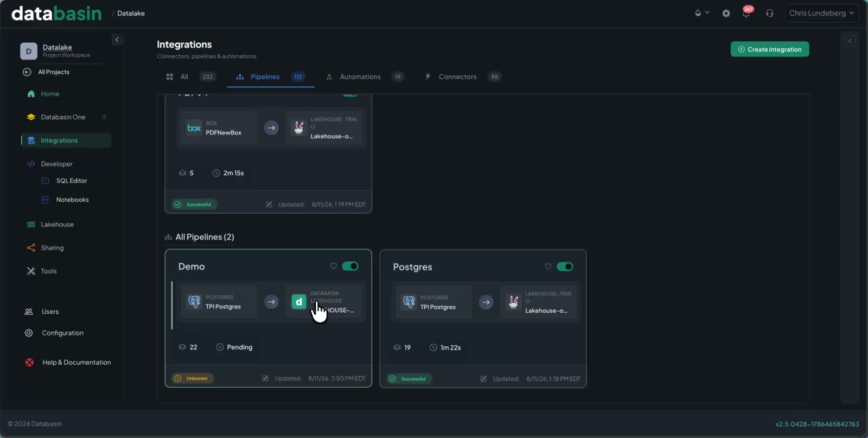Viewport: 868px width, 438px height.
Task: Switch to the Pipelines tab
Action: coord(271,77)
